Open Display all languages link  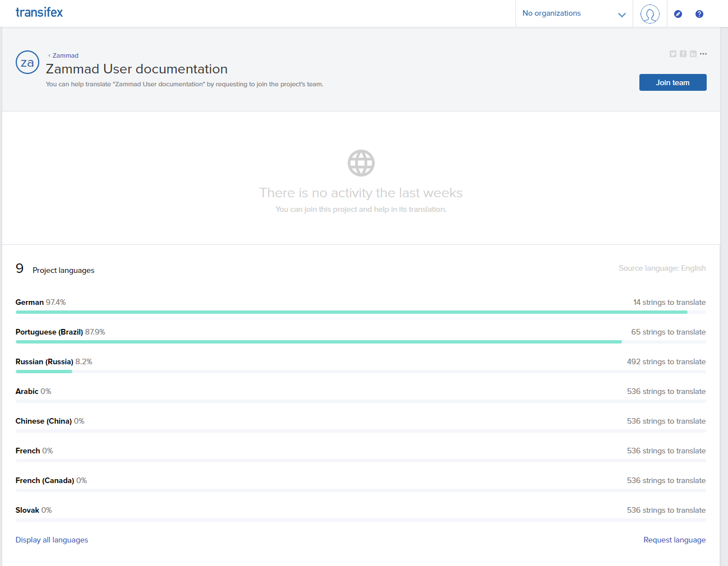click(x=52, y=540)
